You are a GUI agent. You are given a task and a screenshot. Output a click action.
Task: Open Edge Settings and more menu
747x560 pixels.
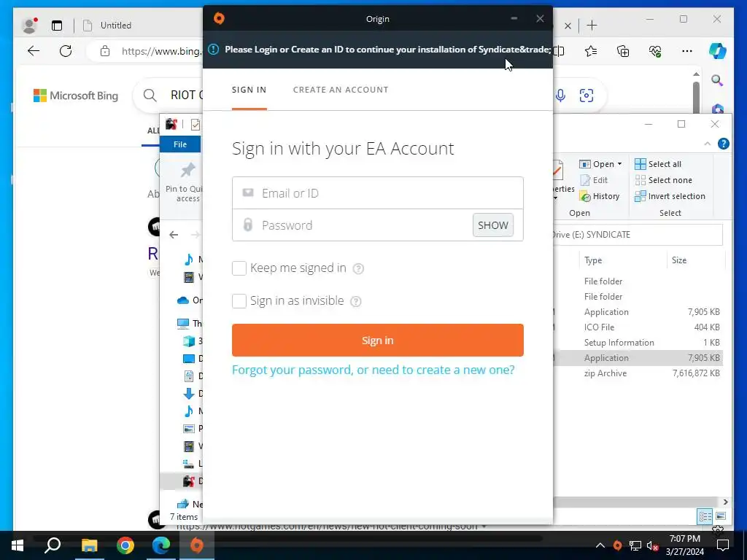click(687, 51)
